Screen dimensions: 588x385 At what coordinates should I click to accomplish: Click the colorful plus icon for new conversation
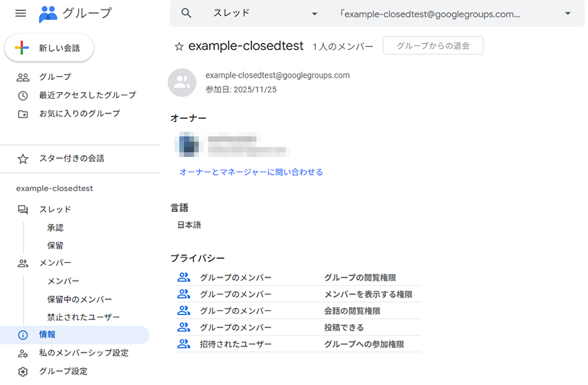[x=22, y=48]
